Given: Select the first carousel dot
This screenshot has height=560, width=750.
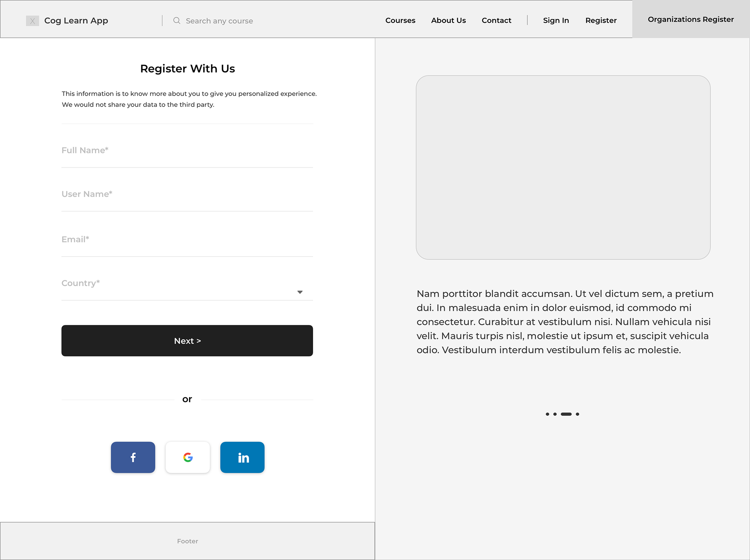Looking at the screenshot, I should [547, 414].
